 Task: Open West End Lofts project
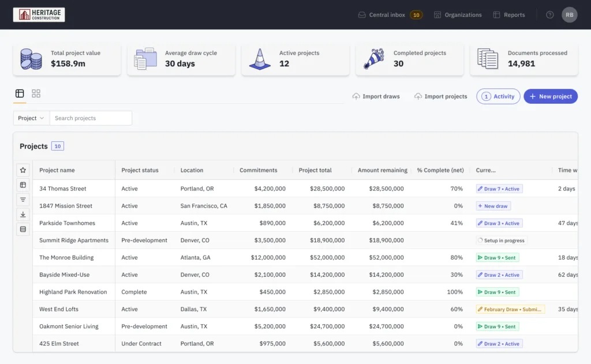pos(59,309)
